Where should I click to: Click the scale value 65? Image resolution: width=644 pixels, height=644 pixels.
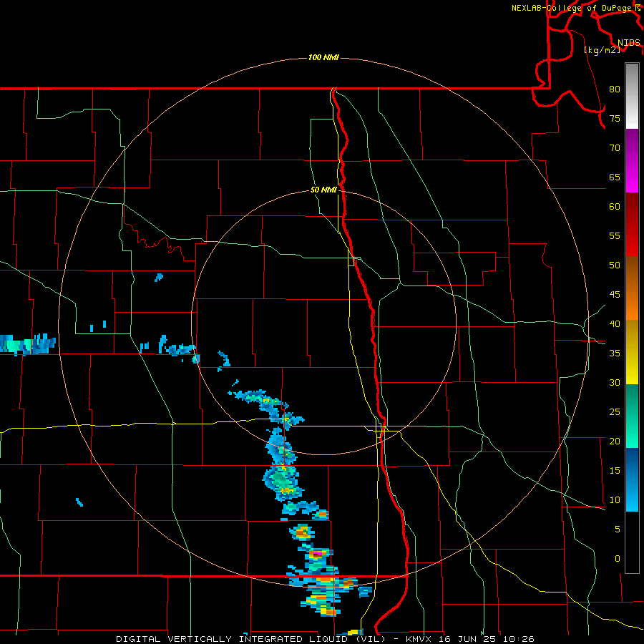click(615, 177)
